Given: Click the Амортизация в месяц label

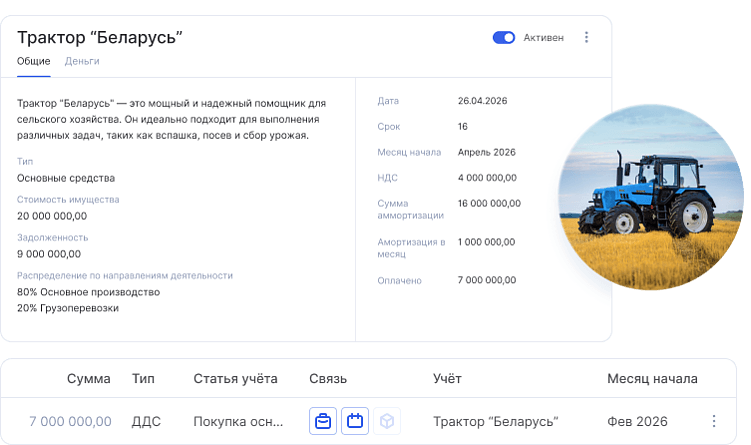Looking at the screenshot, I should pos(411,248).
